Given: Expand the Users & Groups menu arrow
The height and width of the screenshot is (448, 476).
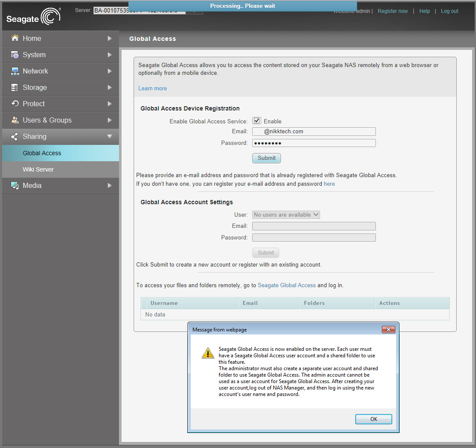Looking at the screenshot, I should tap(110, 120).
